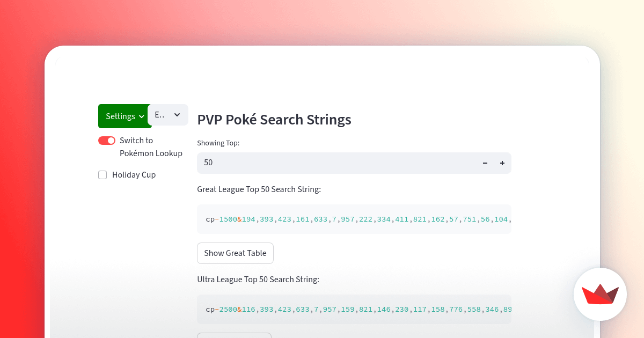Click the Streamlit logo badge

point(600,294)
